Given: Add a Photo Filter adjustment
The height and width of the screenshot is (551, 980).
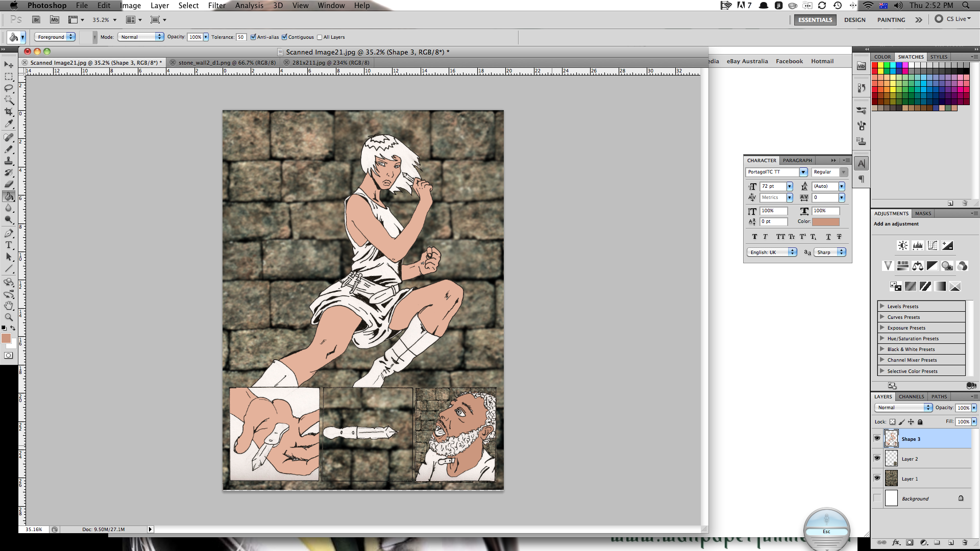Looking at the screenshot, I should 947,266.
